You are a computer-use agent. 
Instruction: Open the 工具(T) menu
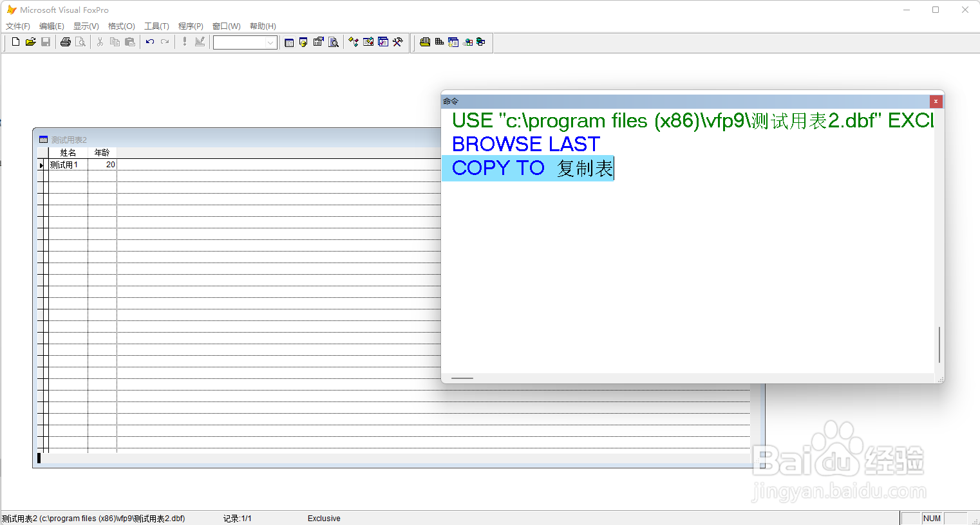(x=156, y=26)
